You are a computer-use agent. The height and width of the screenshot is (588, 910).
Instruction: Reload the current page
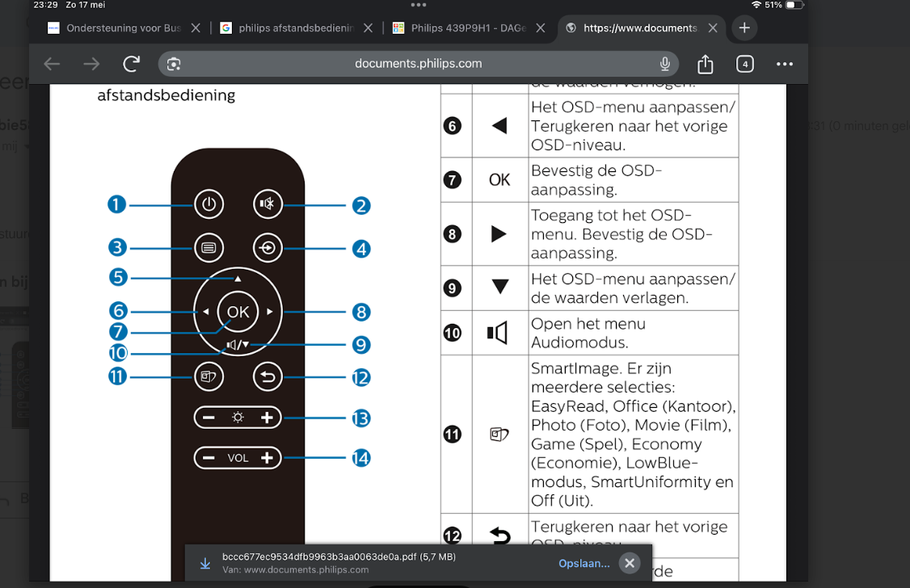131,64
